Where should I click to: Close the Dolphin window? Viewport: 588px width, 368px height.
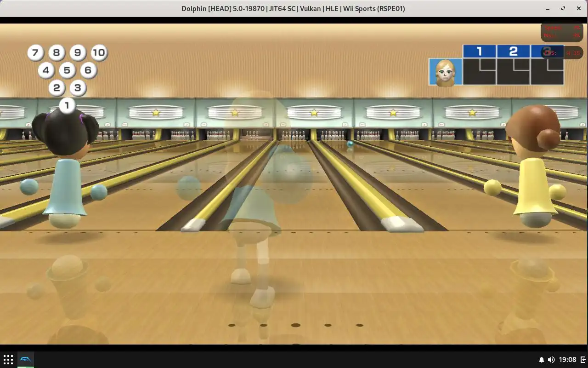pos(579,9)
